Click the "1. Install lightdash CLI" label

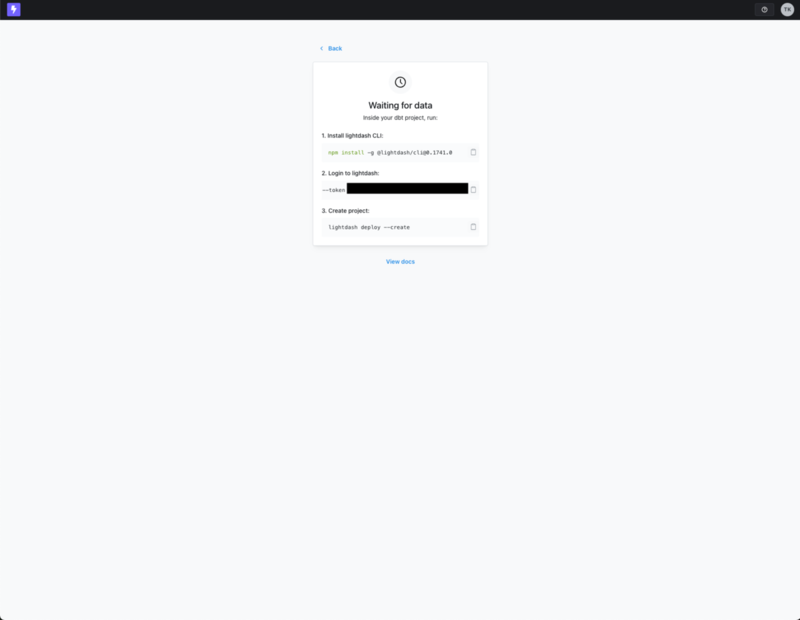click(352, 136)
